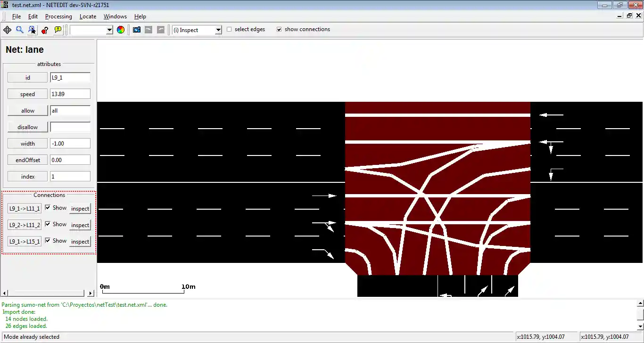This screenshot has width=644, height=343.
Task: Click the L9_2->L11_2 connection button
Action: (x=25, y=225)
